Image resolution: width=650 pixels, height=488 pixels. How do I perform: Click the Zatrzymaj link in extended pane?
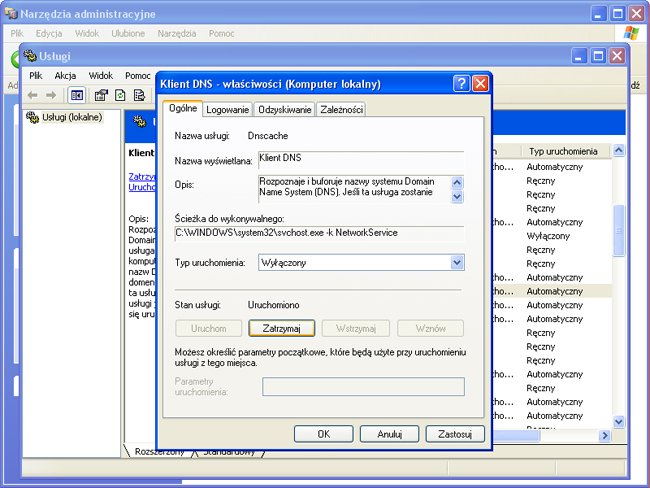point(142,176)
